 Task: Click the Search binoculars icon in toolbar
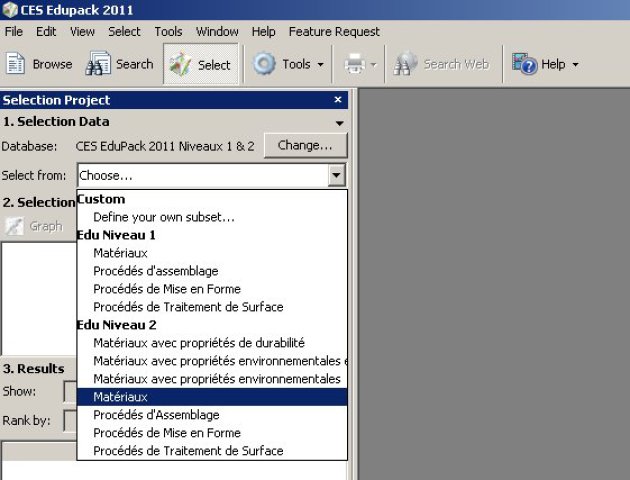[x=98, y=63]
